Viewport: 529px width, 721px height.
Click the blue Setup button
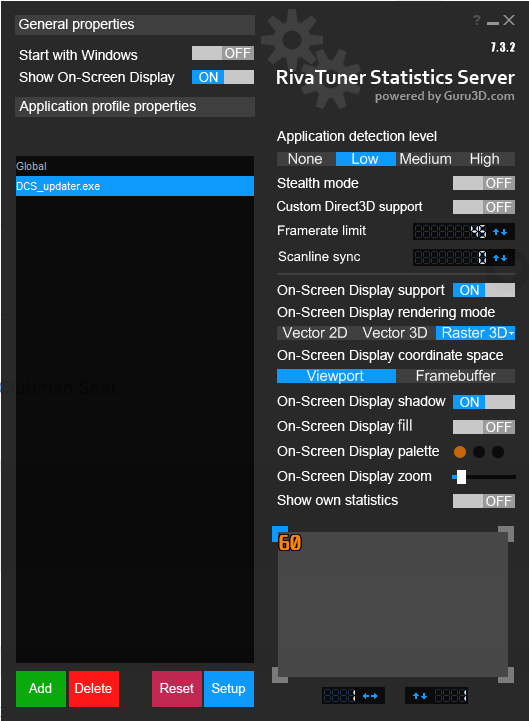click(229, 688)
